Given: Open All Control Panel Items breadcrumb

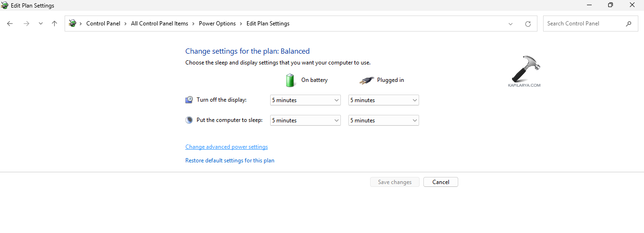Looking at the screenshot, I should (159, 24).
